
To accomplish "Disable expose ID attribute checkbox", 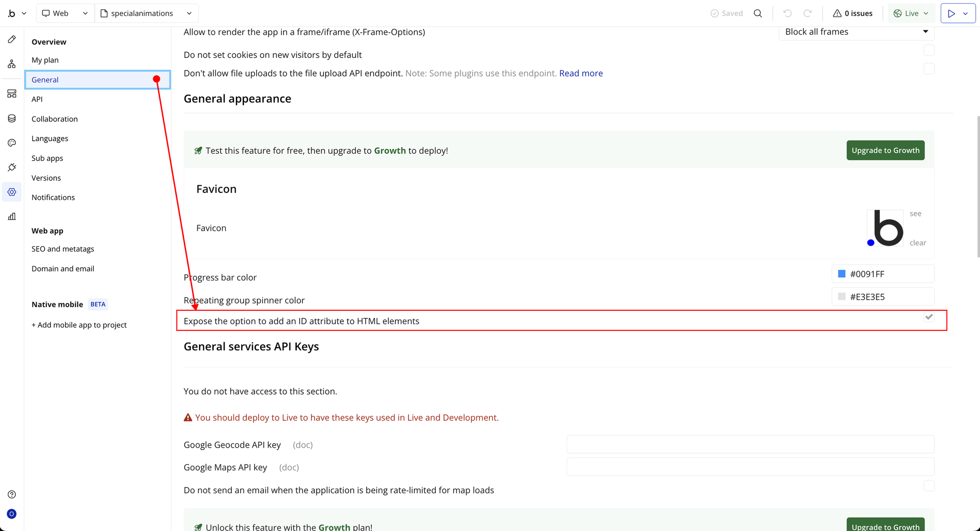I will (x=929, y=317).
